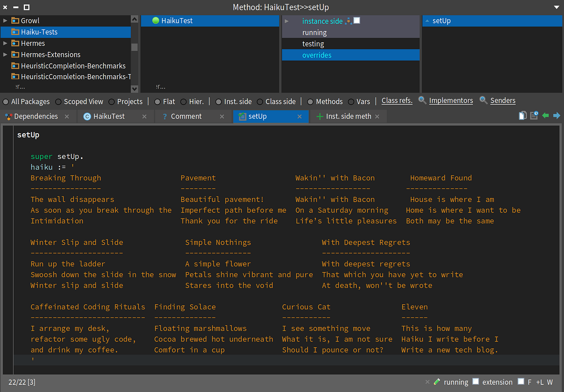Click the grey X icon in status bar
Image resolution: width=564 pixels, height=392 pixels.
(427, 382)
